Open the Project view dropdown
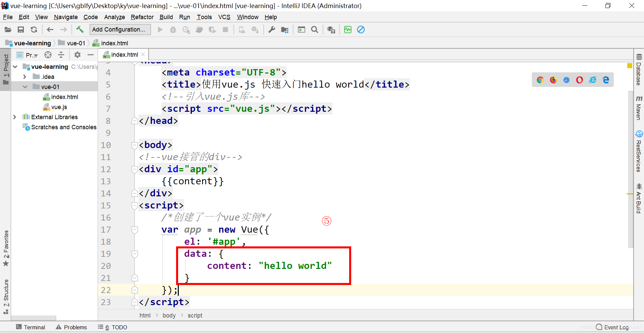This screenshot has width=644, height=333. tap(28, 55)
